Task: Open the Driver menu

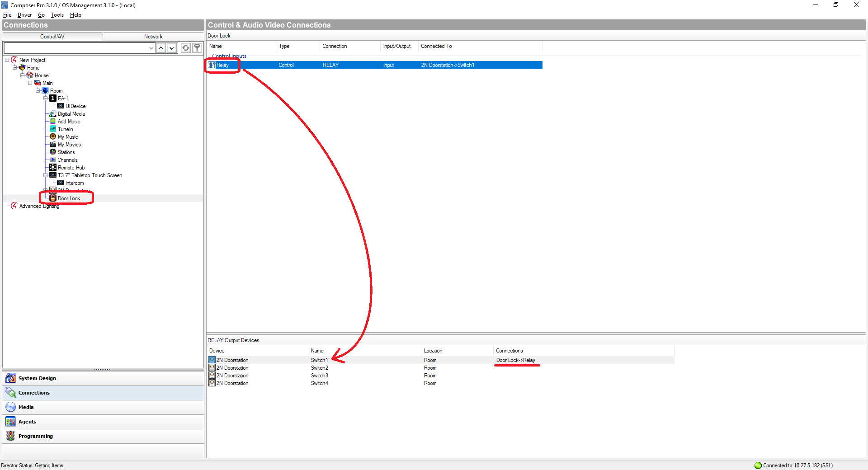Action: tap(24, 15)
